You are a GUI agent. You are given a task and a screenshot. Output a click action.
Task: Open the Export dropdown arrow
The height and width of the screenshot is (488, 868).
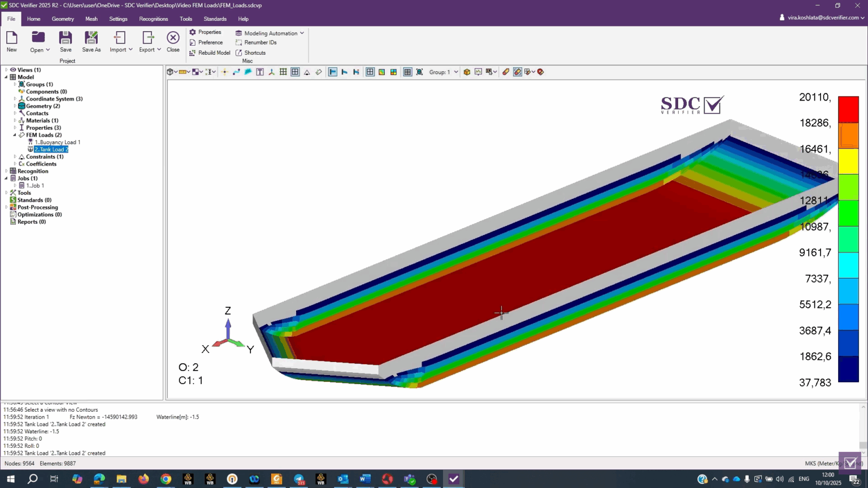(x=159, y=50)
